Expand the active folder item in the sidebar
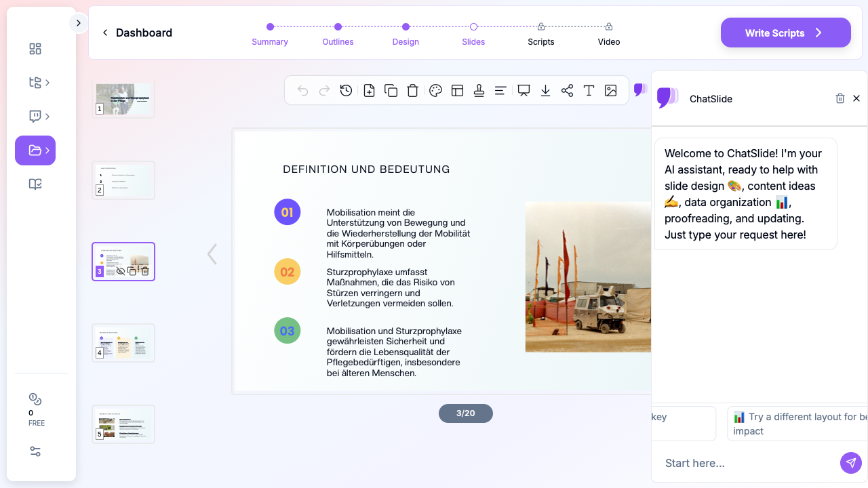 35,150
